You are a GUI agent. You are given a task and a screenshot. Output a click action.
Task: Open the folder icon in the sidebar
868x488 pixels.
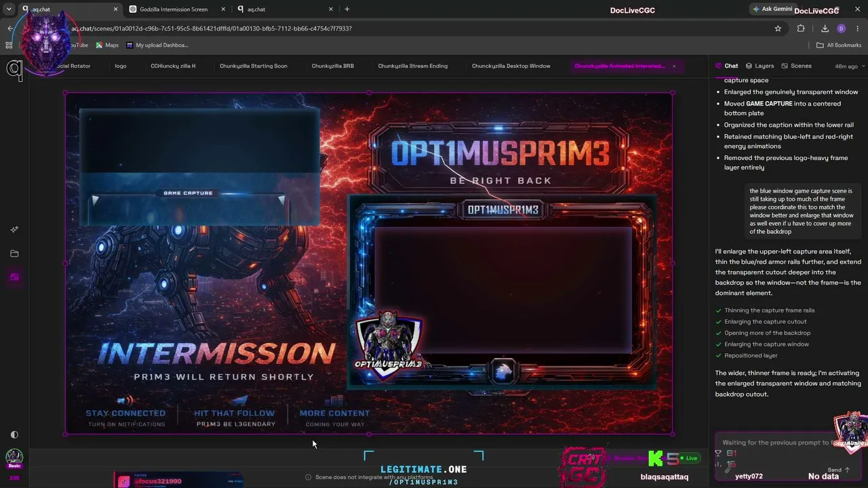(14, 253)
